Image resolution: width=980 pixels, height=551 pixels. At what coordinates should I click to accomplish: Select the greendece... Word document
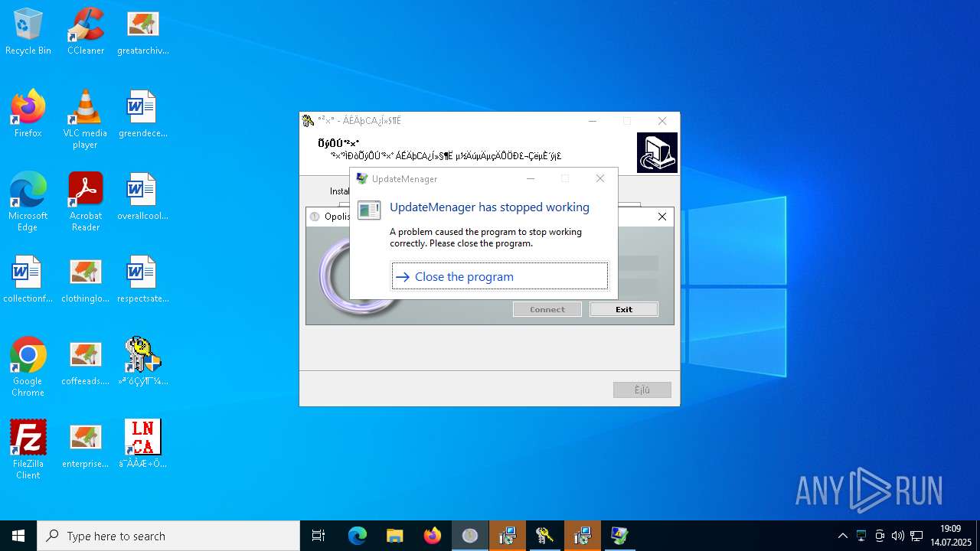point(143,114)
